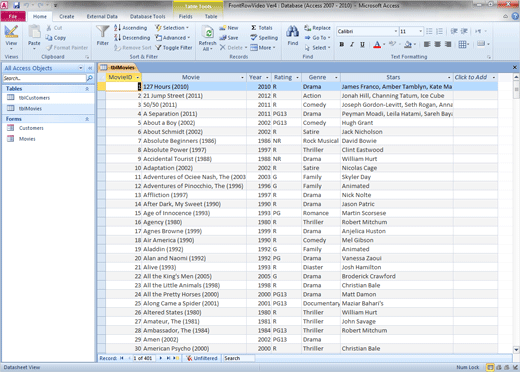Open the Select dropdown in Find group

(317, 48)
